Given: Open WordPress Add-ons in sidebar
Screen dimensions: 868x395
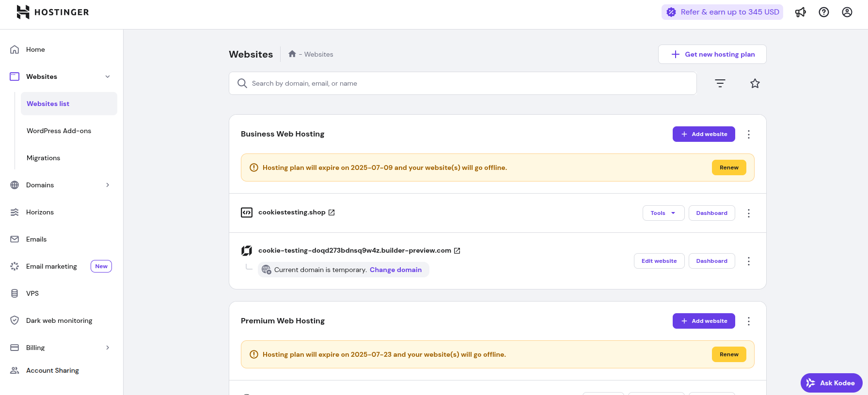Looking at the screenshot, I should [x=59, y=131].
